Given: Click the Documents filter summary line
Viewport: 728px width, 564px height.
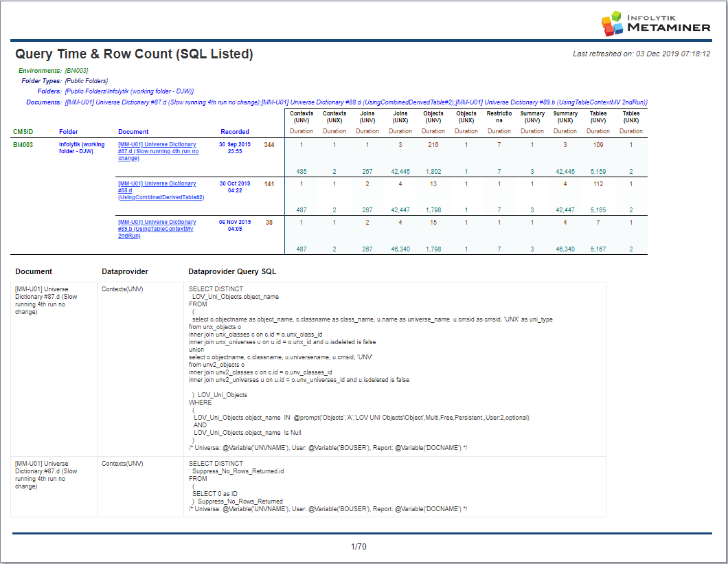Looking at the screenshot, I should click(337, 102).
